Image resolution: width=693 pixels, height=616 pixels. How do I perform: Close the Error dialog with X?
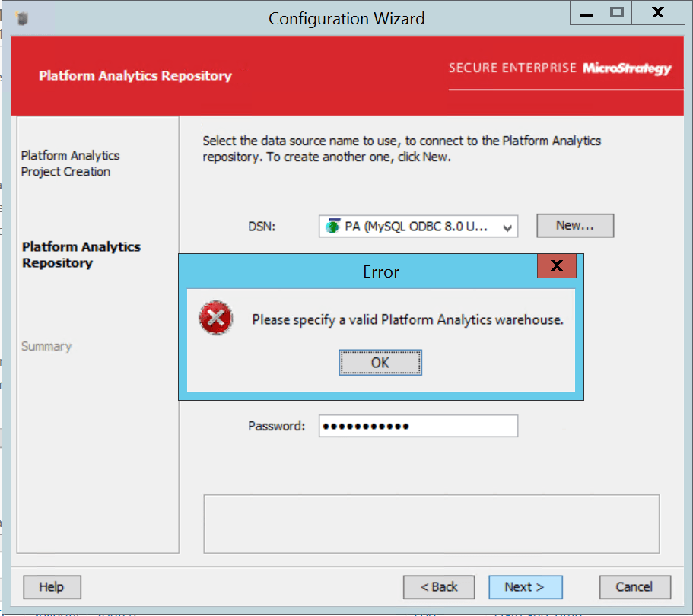point(556,265)
